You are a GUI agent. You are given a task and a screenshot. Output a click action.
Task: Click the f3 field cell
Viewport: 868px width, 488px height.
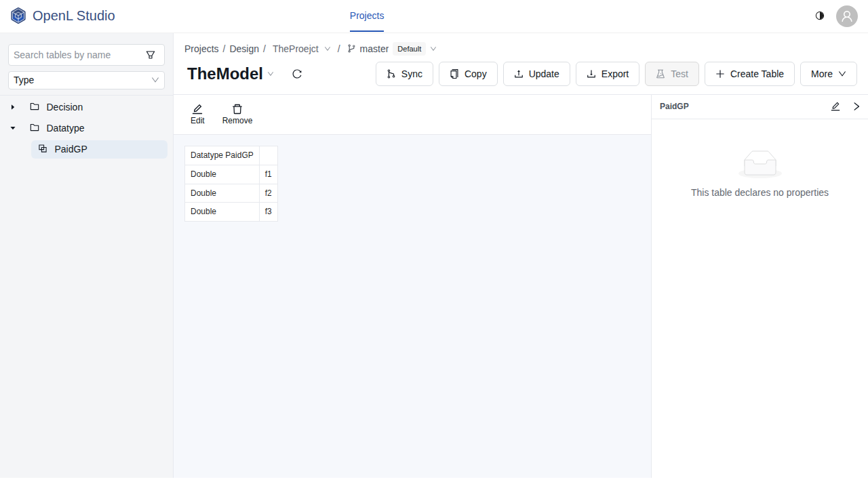click(x=269, y=211)
